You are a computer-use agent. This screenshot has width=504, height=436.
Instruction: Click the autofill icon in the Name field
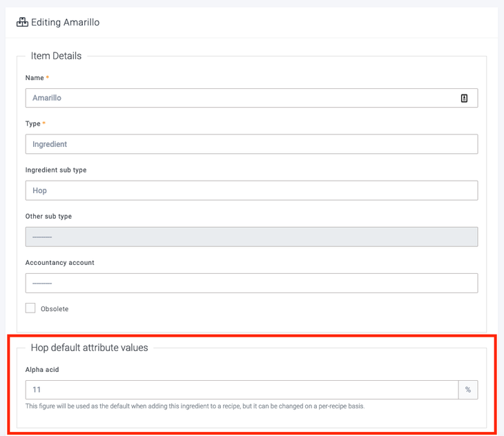click(x=464, y=98)
